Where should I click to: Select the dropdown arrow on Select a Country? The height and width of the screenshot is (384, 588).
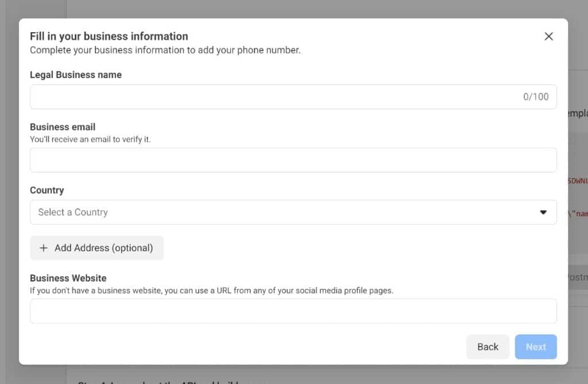click(x=543, y=212)
